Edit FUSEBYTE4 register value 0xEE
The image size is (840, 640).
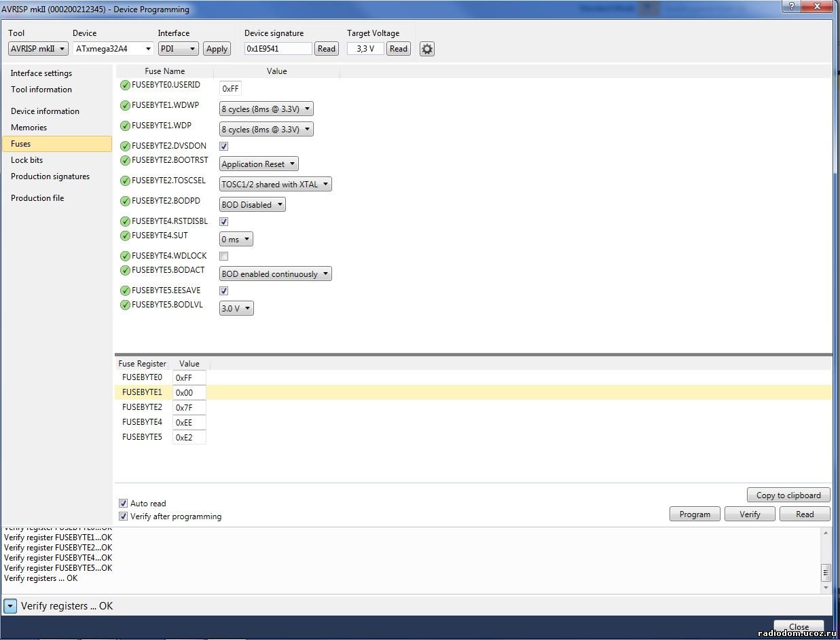(x=189, y=423)
